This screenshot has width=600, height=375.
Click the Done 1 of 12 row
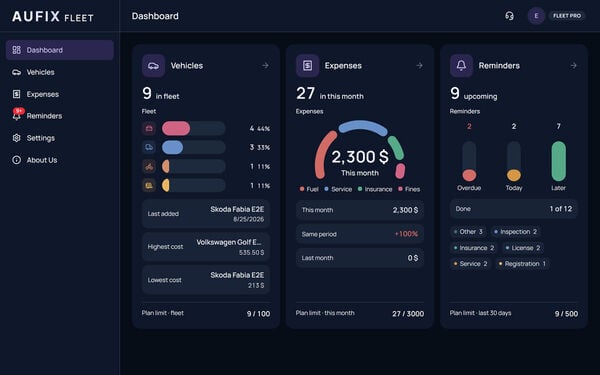(514, 209)
